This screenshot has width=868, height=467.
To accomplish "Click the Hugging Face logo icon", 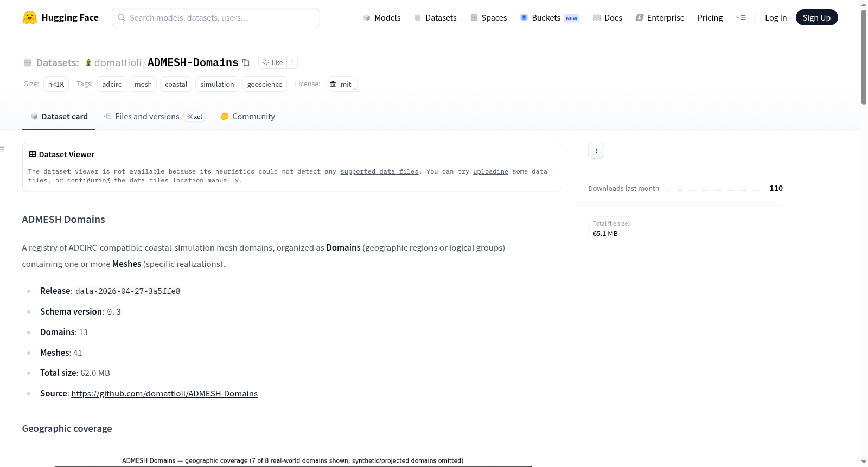I will click(30, 17).
